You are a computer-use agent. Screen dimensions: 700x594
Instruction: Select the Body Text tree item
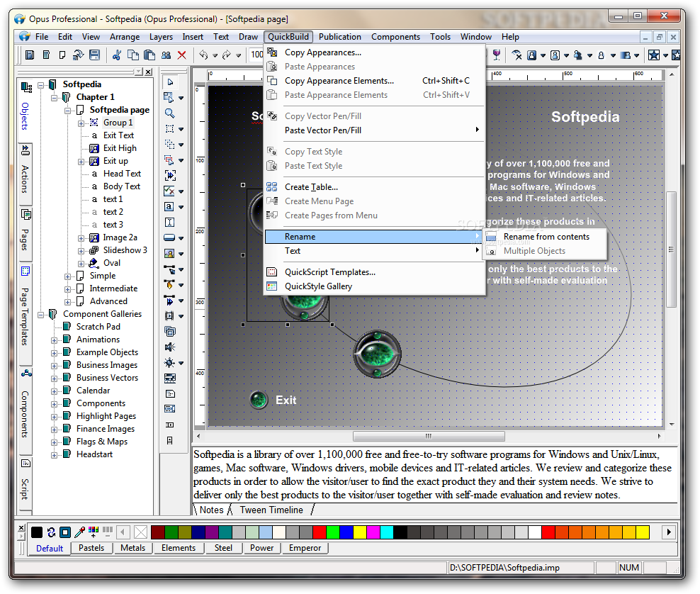(x=121, y=186)
